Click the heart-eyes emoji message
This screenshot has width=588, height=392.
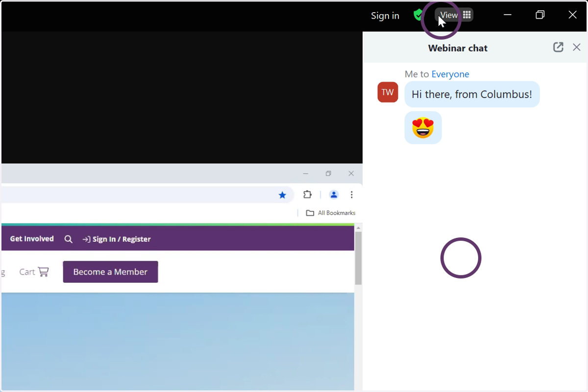[x=423, y=128]
